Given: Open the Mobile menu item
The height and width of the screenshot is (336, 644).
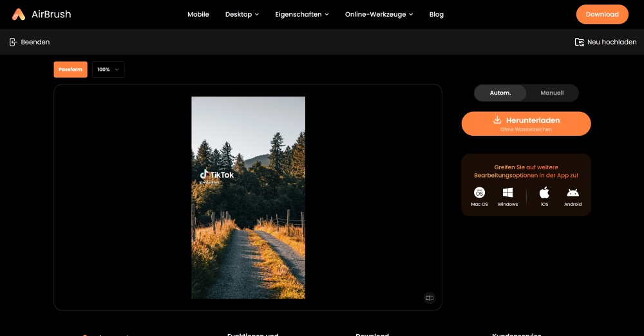Looking at the screenshot, I should (198, 14).
